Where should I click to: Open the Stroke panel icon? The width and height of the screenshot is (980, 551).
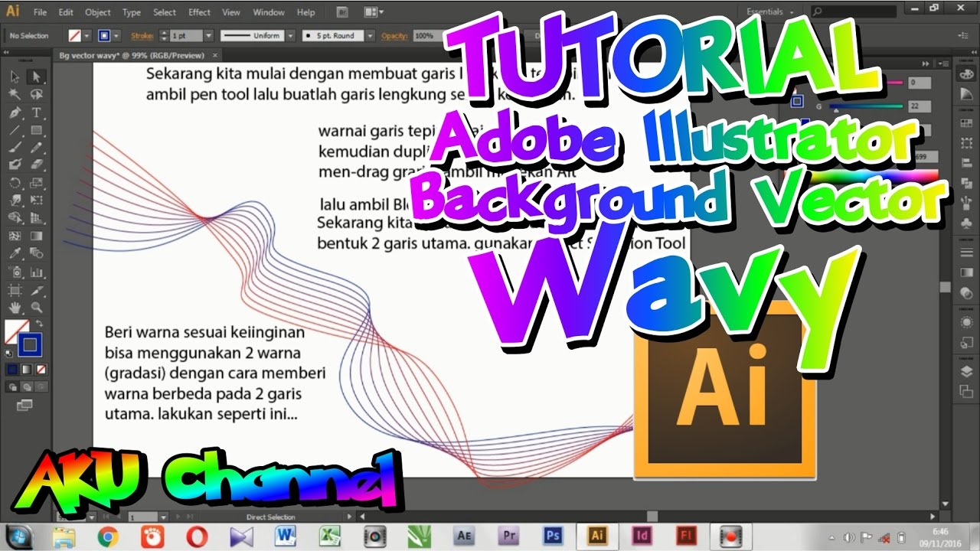click(966, 253)
